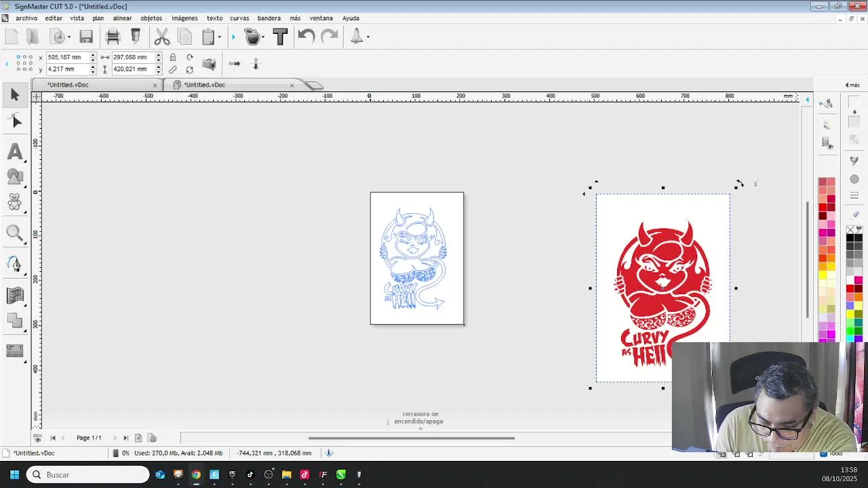Click the Print icon
Image resolution: width=868 pixels, height=488 pixels.
(113, 37)
